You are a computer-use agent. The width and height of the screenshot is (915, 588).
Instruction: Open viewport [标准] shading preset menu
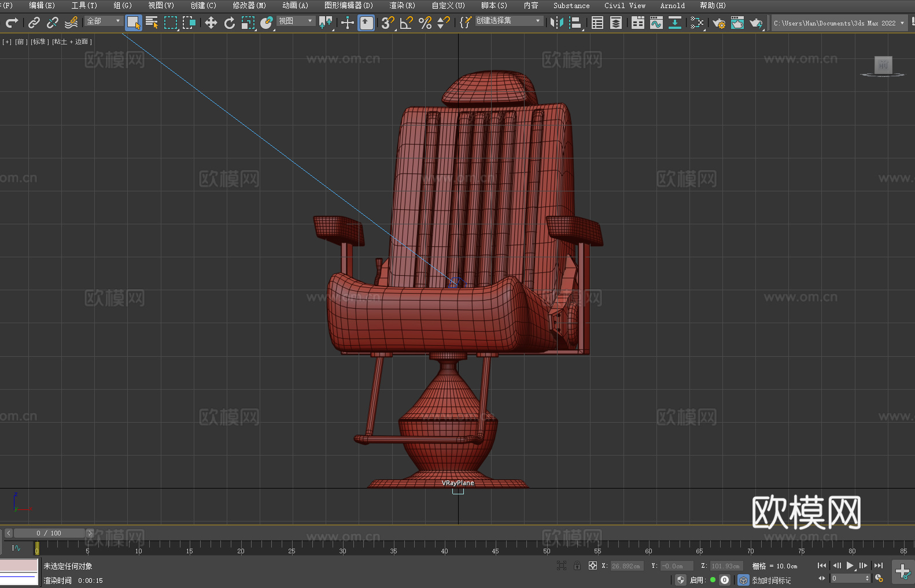click(x=39, y=42)
